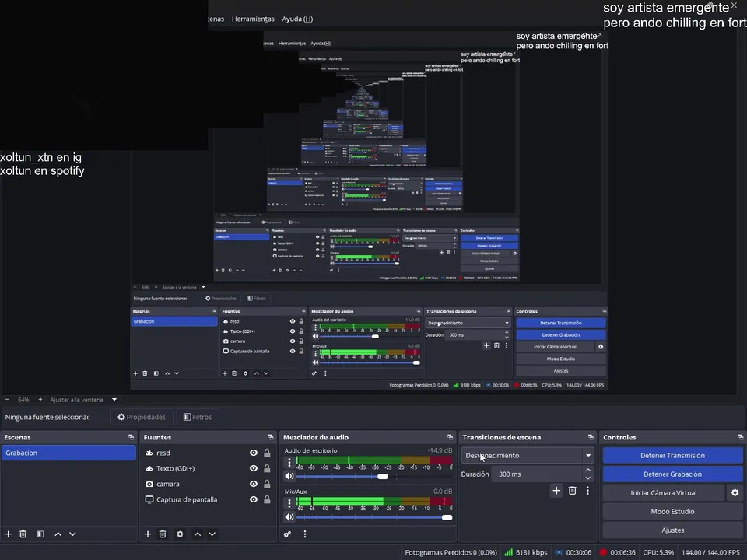Unlock the Captura de pantalla source
Viewport: 747px width, 560px height.
click(267, 499)
